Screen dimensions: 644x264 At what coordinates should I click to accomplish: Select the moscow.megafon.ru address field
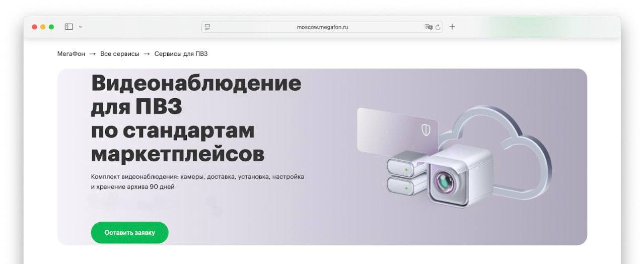(322, 27)
